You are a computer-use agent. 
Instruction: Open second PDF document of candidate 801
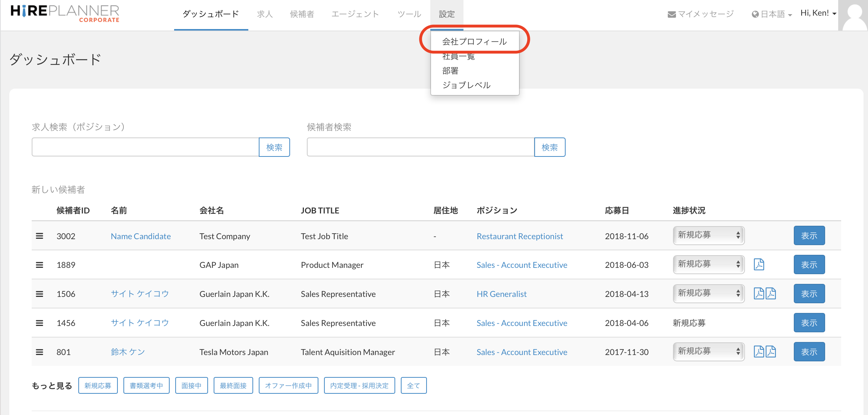[771, 352]
